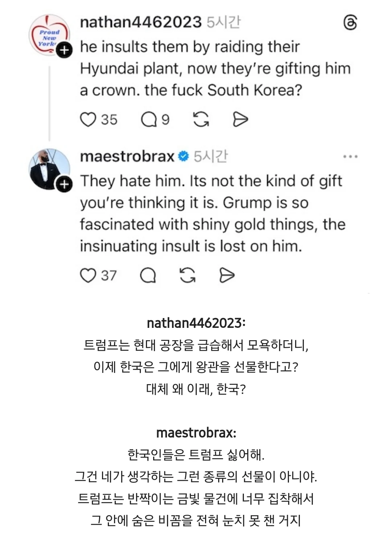Open the timestamp on nathan4462023's post
This screenshot has width=392, height=541.
(x=224, y=23)
